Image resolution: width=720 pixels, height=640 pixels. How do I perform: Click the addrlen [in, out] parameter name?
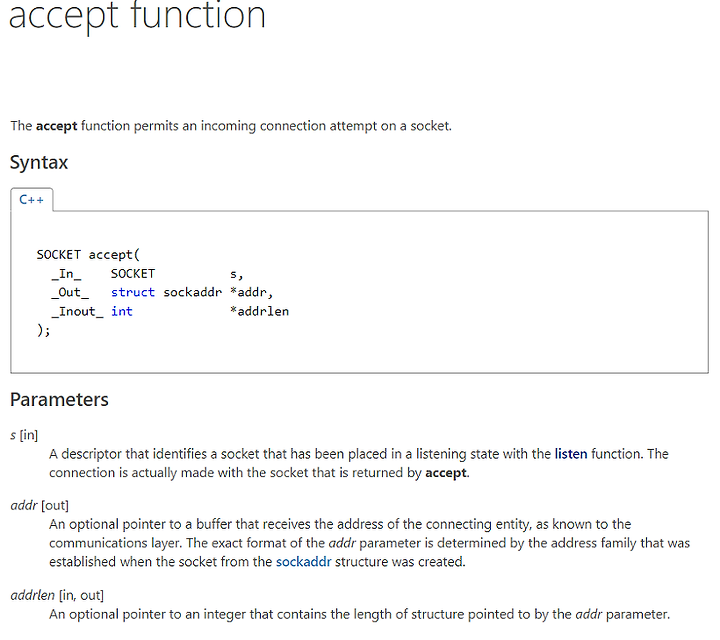57,595
